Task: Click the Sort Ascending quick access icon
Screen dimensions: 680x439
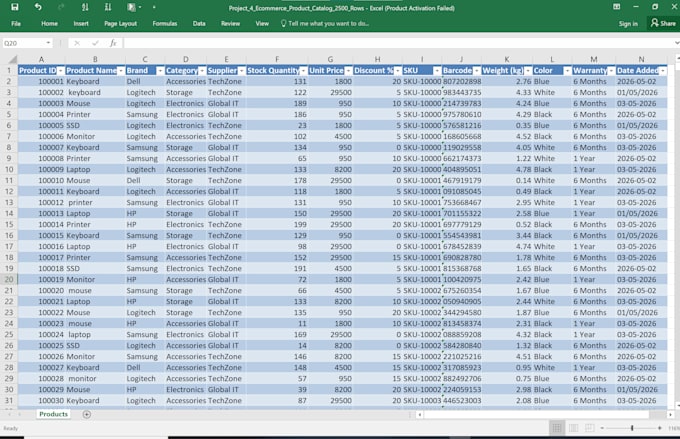Action: click(85, 7)
